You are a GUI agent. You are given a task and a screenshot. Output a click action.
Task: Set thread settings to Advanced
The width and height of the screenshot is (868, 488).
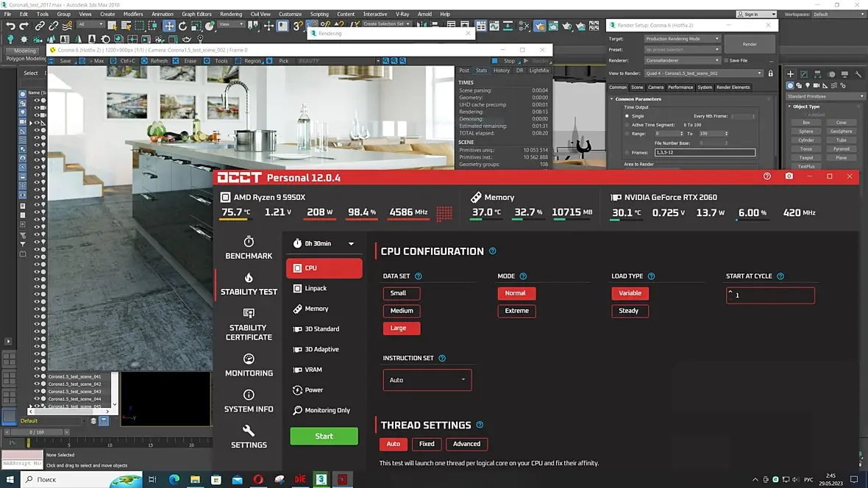pyautogui.click(x=466, y=444)
